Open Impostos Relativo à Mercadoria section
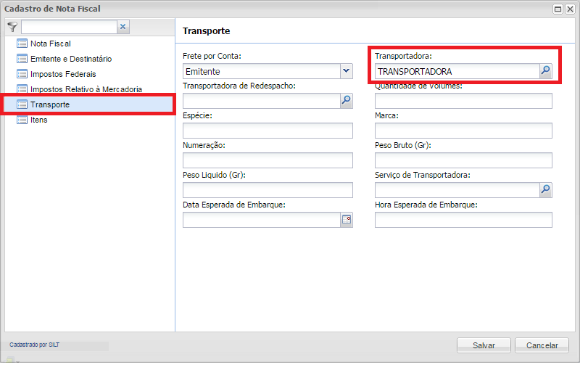The width and height of the screenshot is (588, 370). (x=86, y=89)
